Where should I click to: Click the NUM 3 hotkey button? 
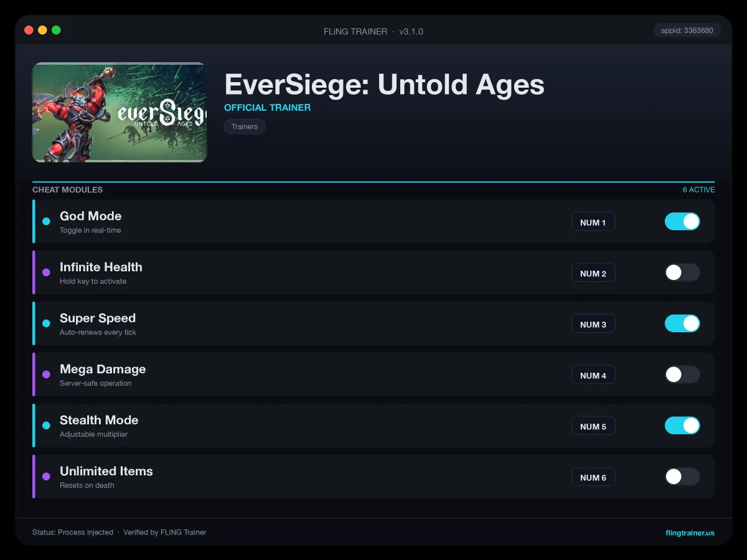point(593,324)
